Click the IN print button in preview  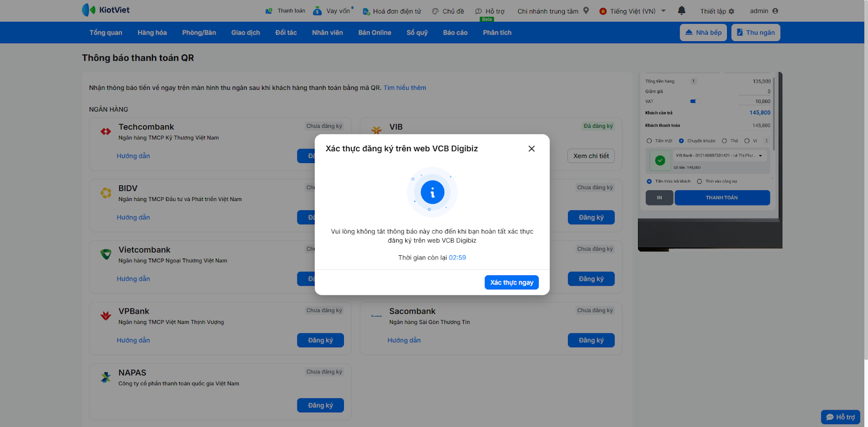tap(660, 198)
